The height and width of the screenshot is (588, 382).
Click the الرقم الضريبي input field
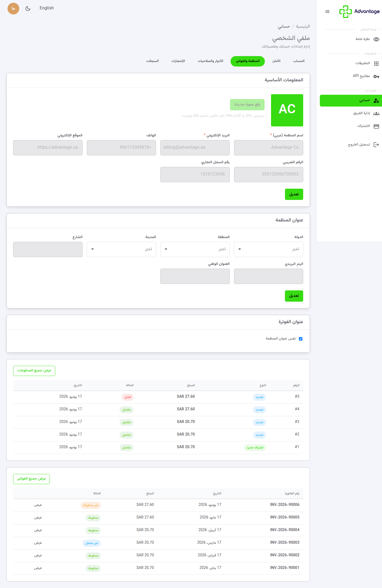coord(269,174)
